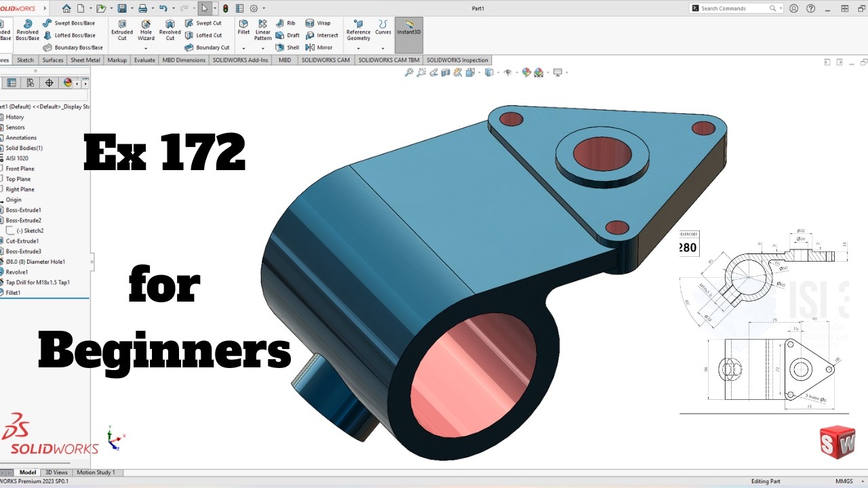Expand the SOLIDWORKS menu arrow next to the logo

[x=45, y=8]
